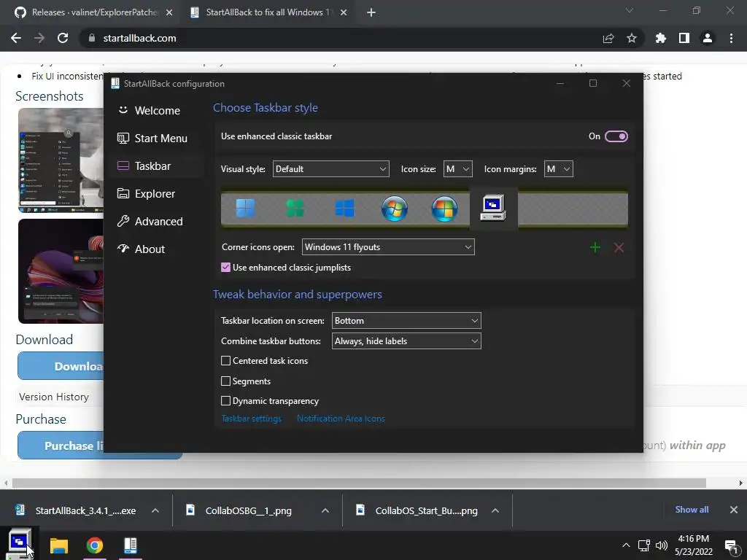The height and width of the screenshot is (560, 747).
Task: Open the Visual style dropdown
Action: (330, 169)
